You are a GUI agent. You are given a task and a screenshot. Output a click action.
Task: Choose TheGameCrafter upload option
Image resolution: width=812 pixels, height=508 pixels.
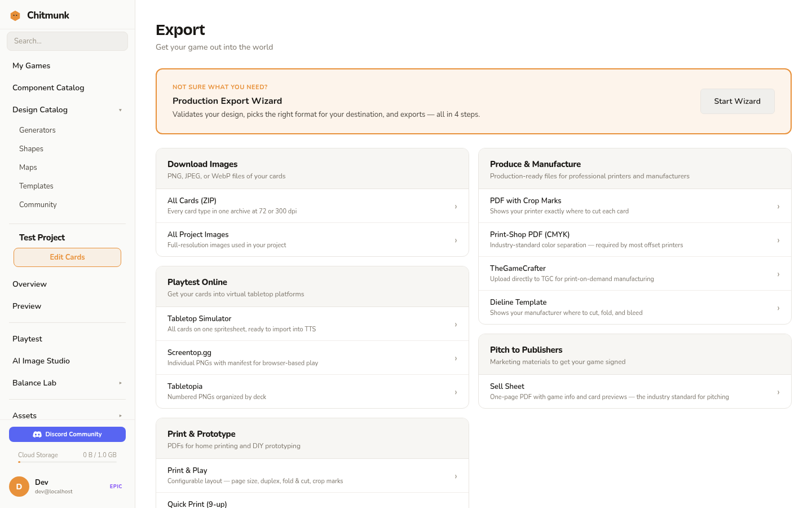(x=635, y=274)
